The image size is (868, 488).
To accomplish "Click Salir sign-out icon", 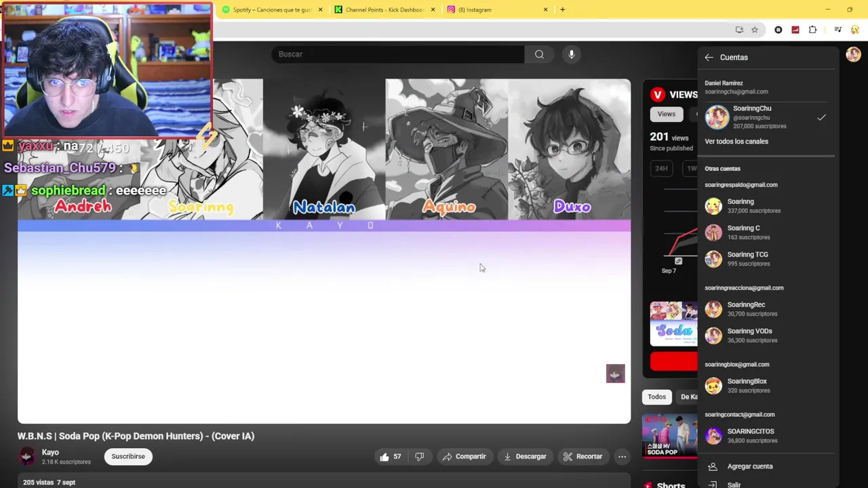I will coord(713,485).
